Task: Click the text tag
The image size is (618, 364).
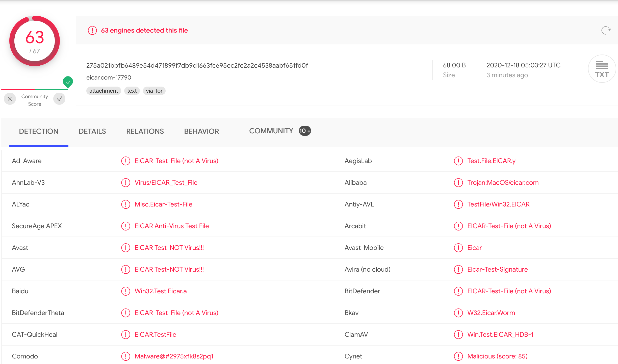Action: pos(132,91)
